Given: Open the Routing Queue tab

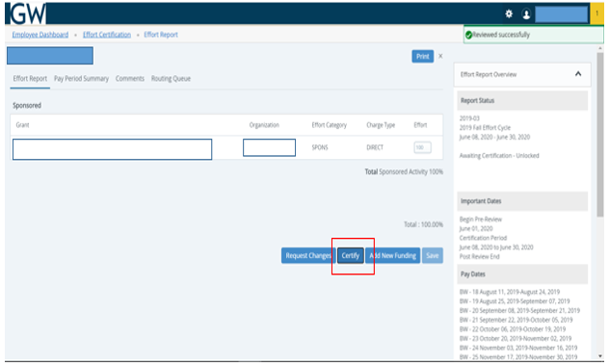Looking at the screenshot, I should click(171, 78).
